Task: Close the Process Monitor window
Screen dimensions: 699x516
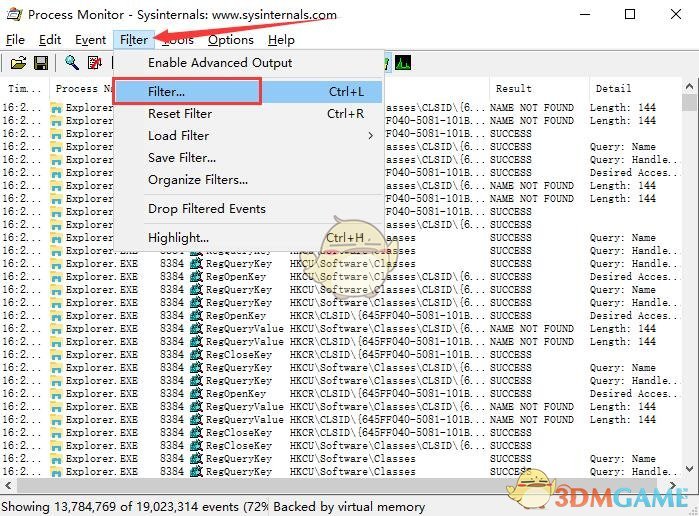Action: pyautogui.click(x=676, y=14)
